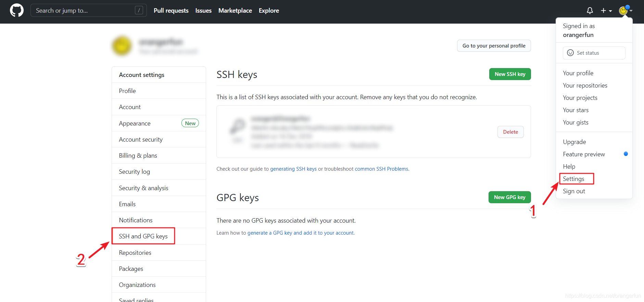Choose Your stars in user menu
This screenshot has width=644, height=302.
[594, 110]
